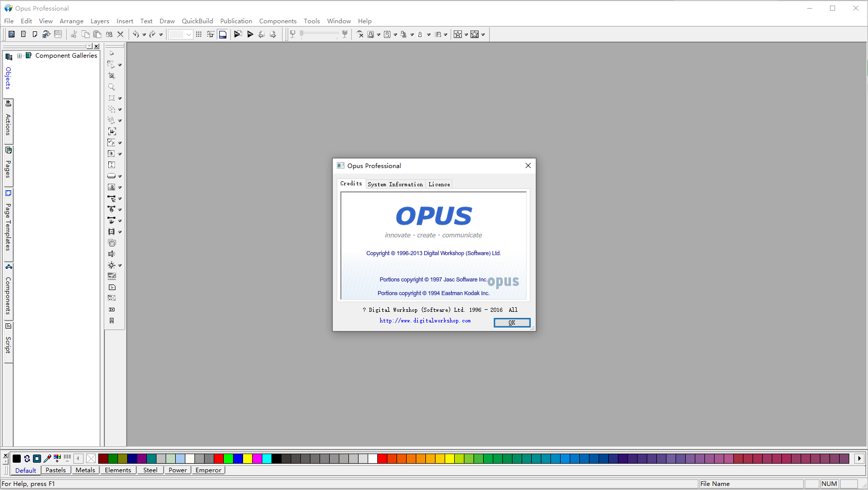Viewport: 868px width, 490px height.
Task: Close the organiser side panel
Action: 96,46
